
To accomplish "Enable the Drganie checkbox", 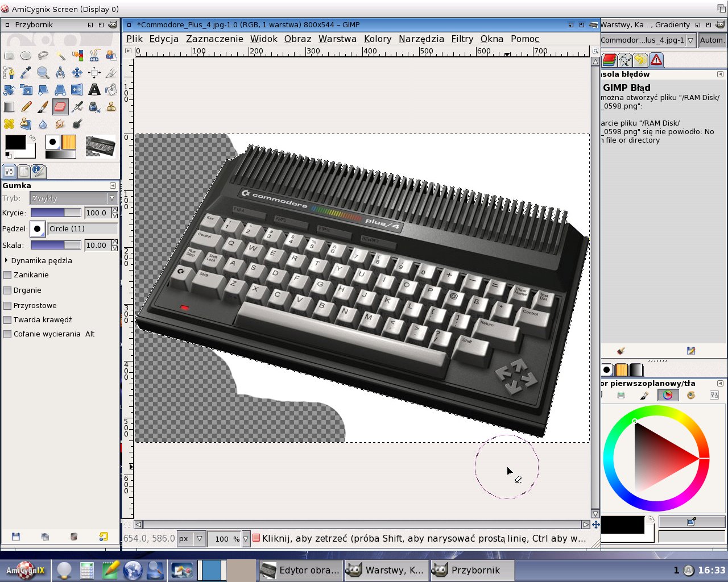I will pos(7,290).
